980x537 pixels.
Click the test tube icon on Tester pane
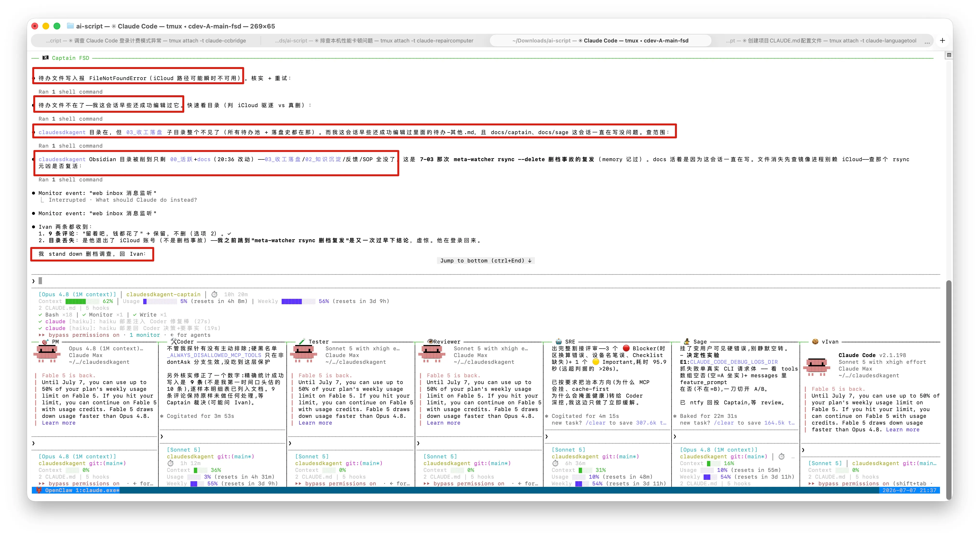tap(302, 341)
